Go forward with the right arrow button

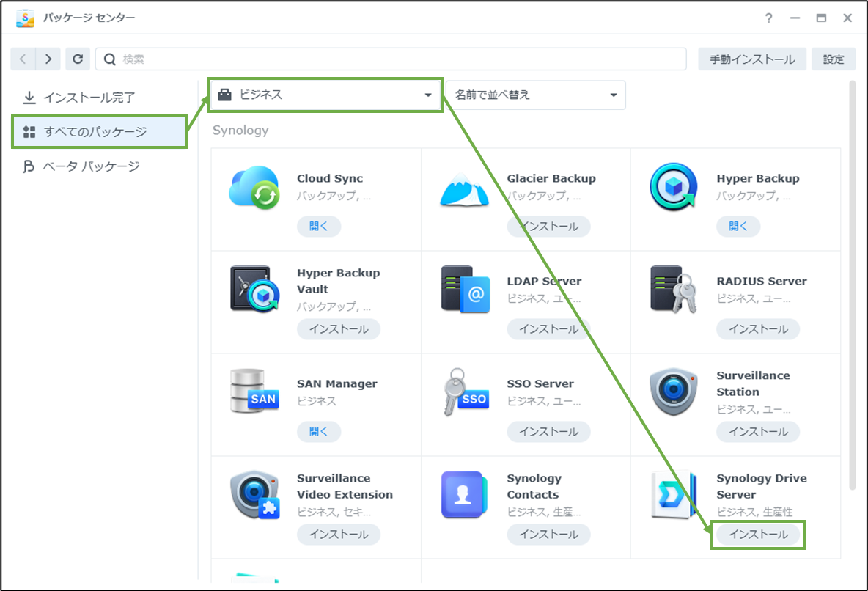pos(48,59)
